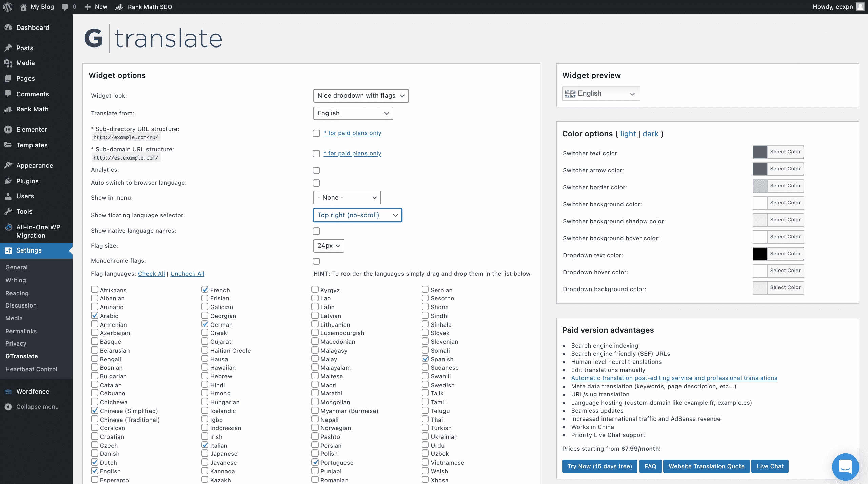Click the Collapse menu arrow icon
The width and height of the screenshot is (868, 484).
(x=8, y=407)
